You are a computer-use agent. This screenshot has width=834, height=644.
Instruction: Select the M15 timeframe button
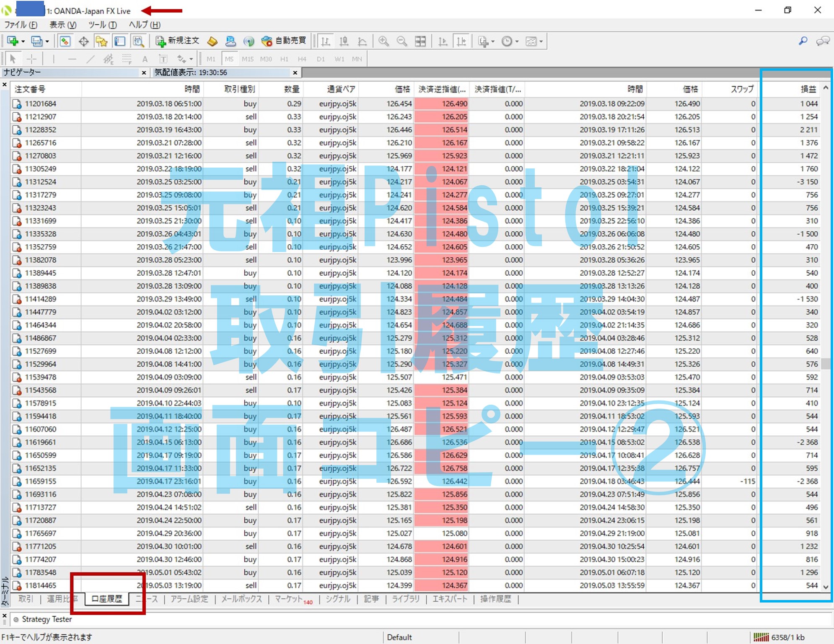click(247, 59)
